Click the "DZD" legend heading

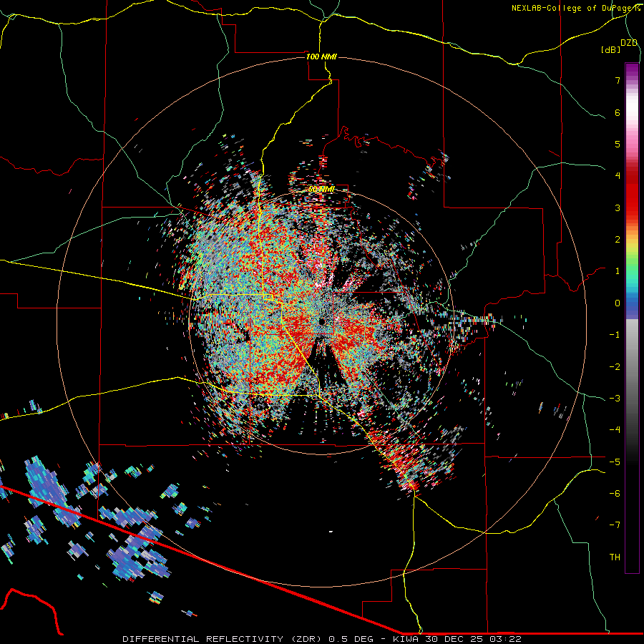[629, 43]
